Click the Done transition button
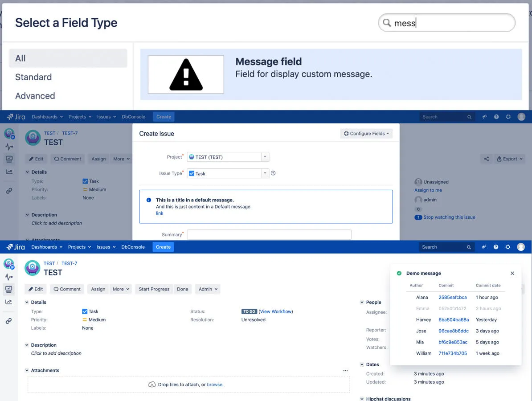Viewport: 532px width, 401px height. [x=183, y=289]
